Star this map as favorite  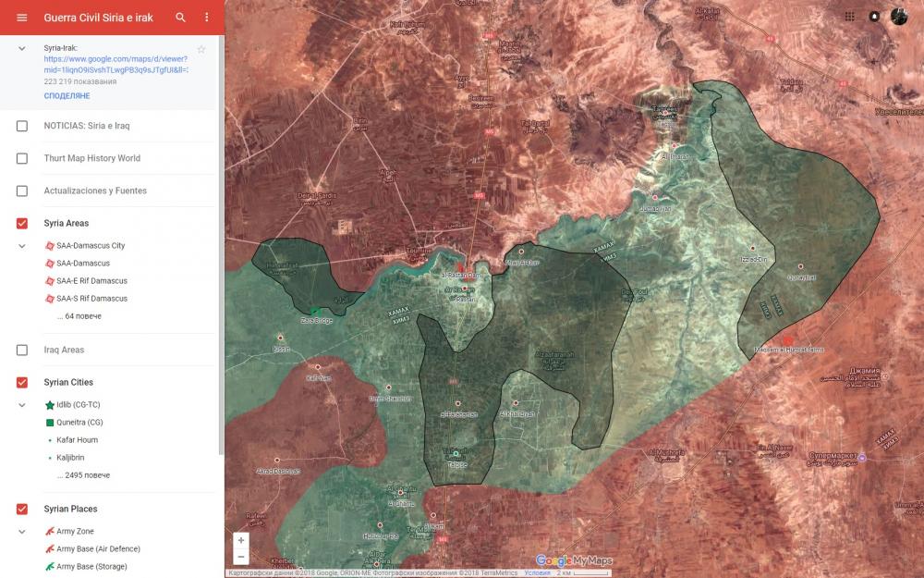pyautogui.click(x=201, y=49)
